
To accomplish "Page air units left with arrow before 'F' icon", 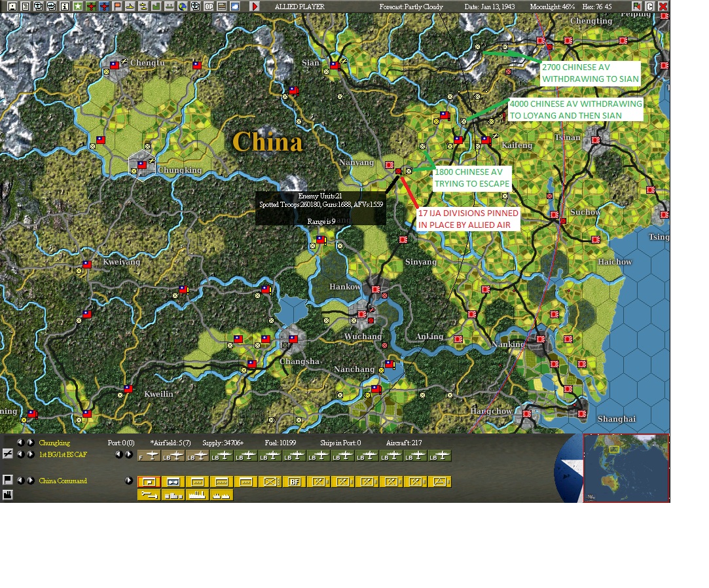I will [118, 454].
